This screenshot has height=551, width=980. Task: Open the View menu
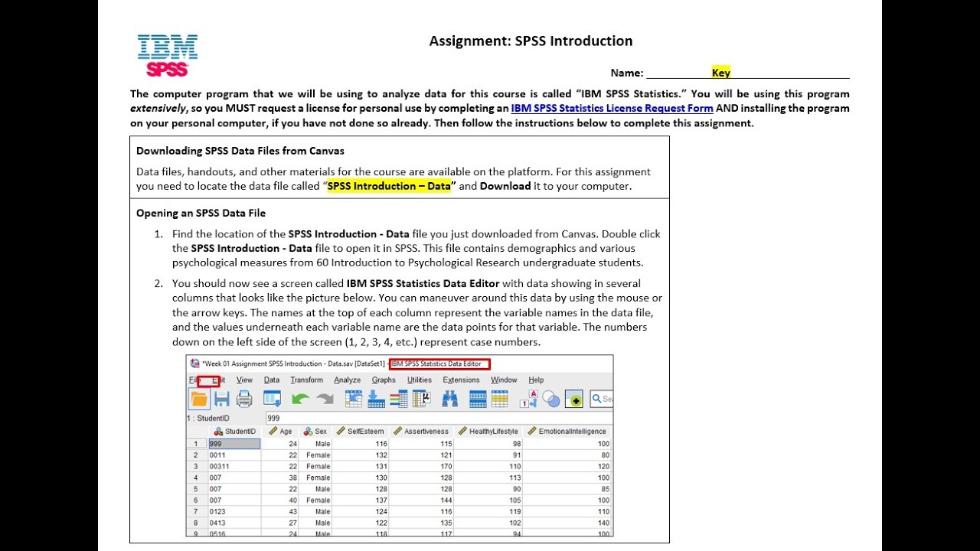(x=244, y=380)
